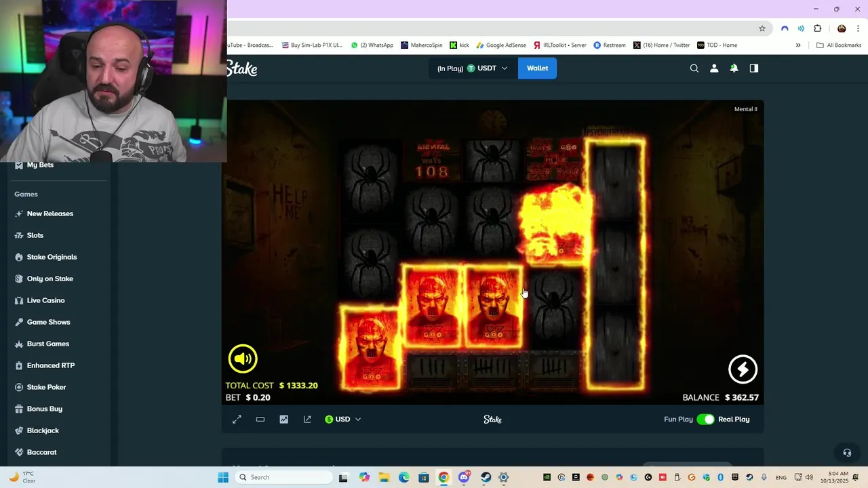Image resolution: width=868 pixels, height=488 pixels.
Task: Open My Bets in sidebar
Action: (40, 165)
